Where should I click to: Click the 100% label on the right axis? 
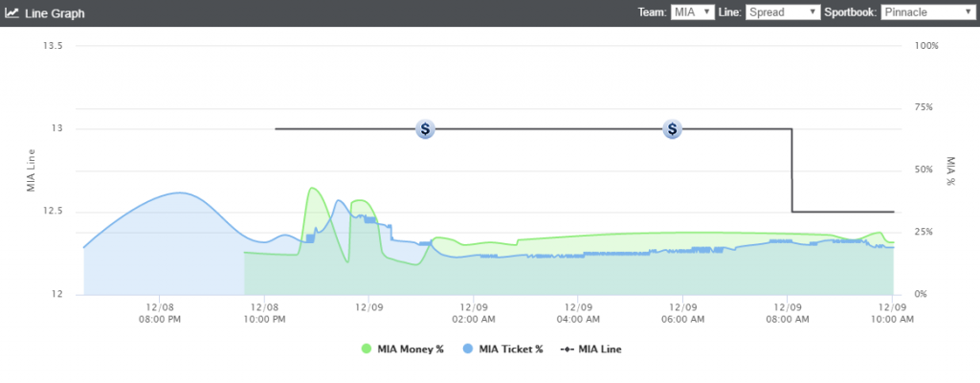[925, 46]
